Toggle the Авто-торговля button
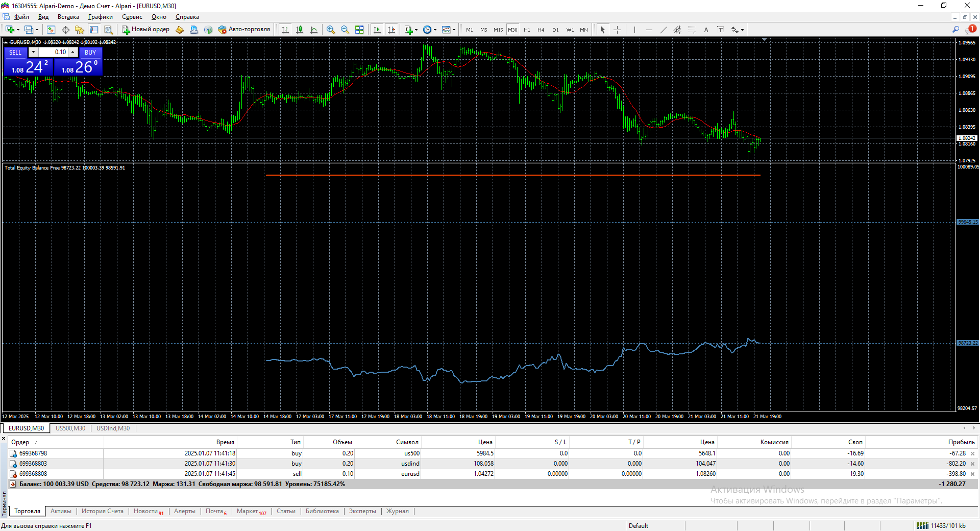The width and height of the screenshot is (980, 531). pos(244,30)
